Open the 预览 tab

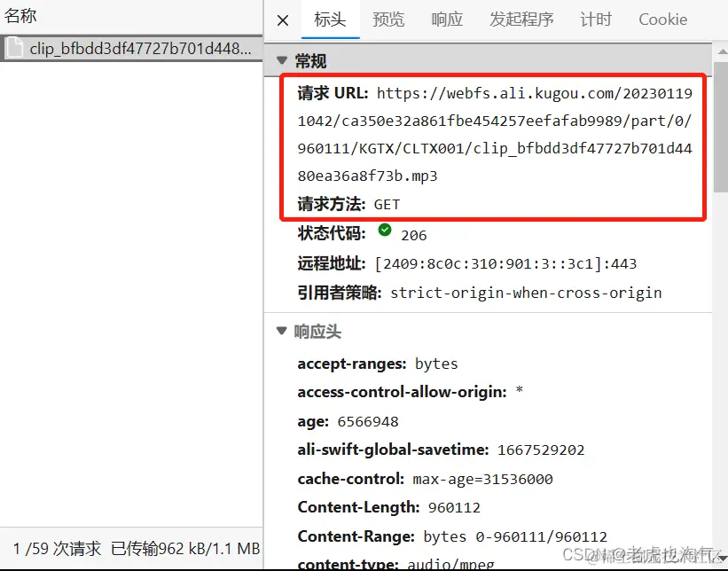click(x=388, y=20)
